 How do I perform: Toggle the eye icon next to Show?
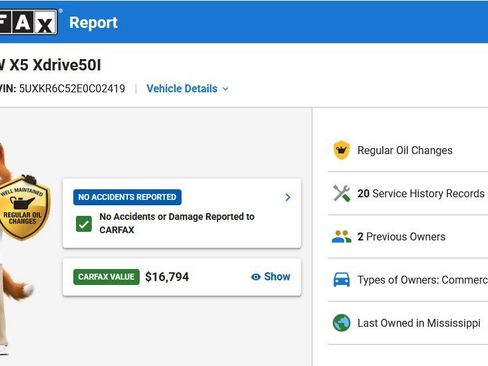(256, 277)
